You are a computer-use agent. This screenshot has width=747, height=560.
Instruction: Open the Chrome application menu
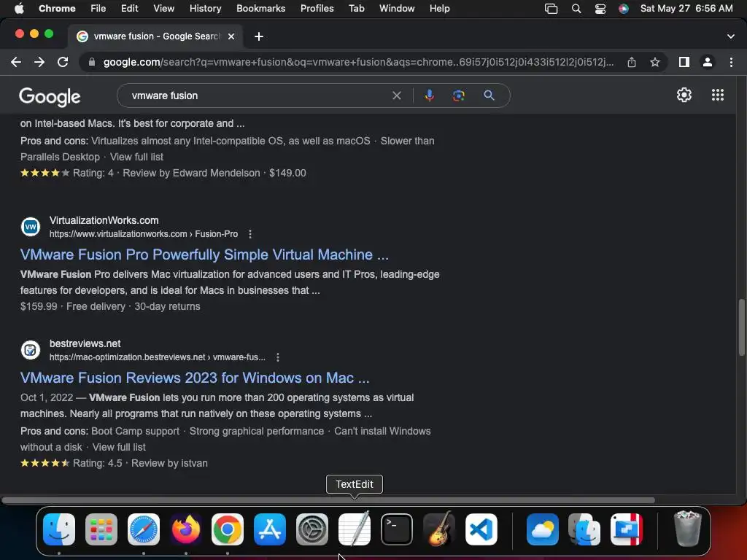tap(57, 9)
